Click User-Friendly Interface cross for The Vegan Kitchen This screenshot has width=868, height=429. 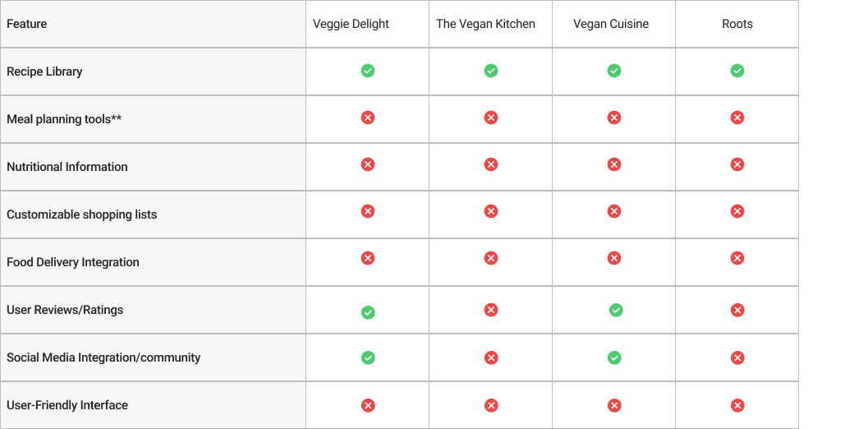click(490, 406)
